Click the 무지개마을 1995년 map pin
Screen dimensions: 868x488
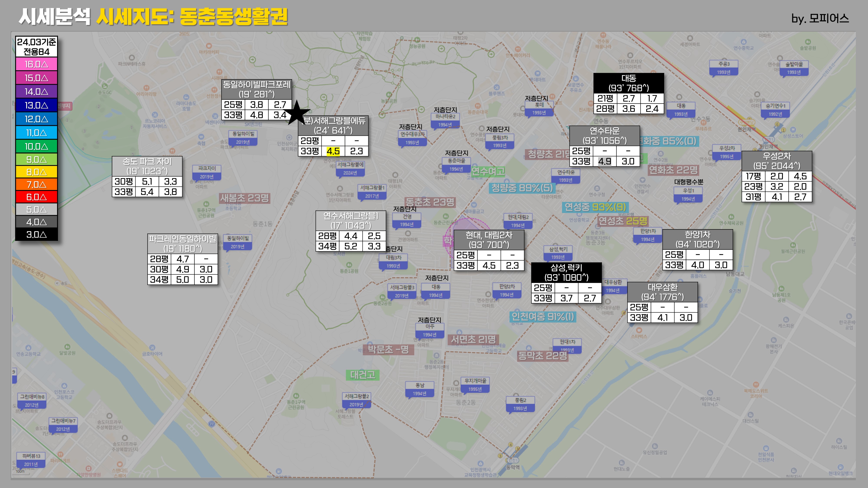475,385
